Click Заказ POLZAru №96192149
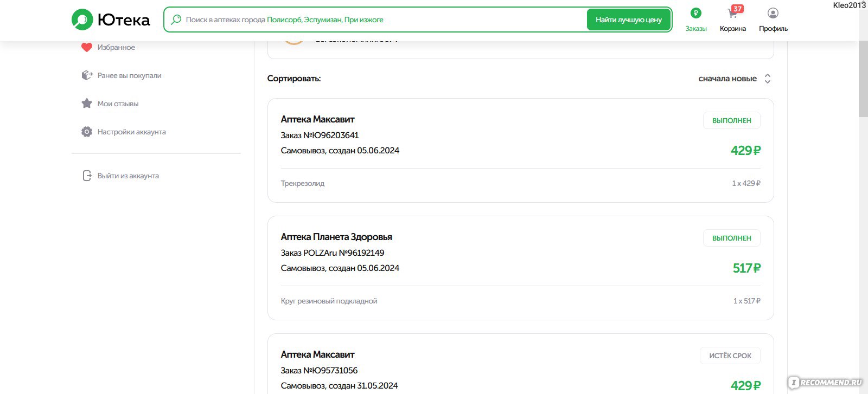 (x=332, y=253)
